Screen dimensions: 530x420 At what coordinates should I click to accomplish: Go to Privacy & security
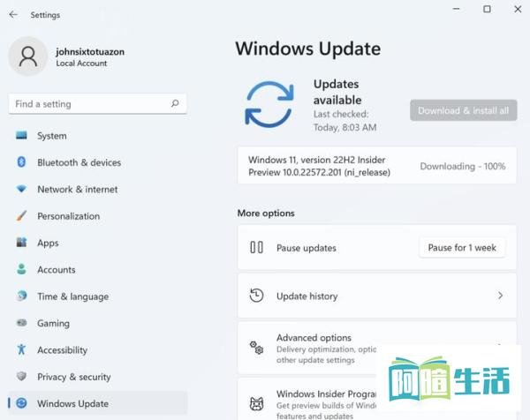[98, 376]
